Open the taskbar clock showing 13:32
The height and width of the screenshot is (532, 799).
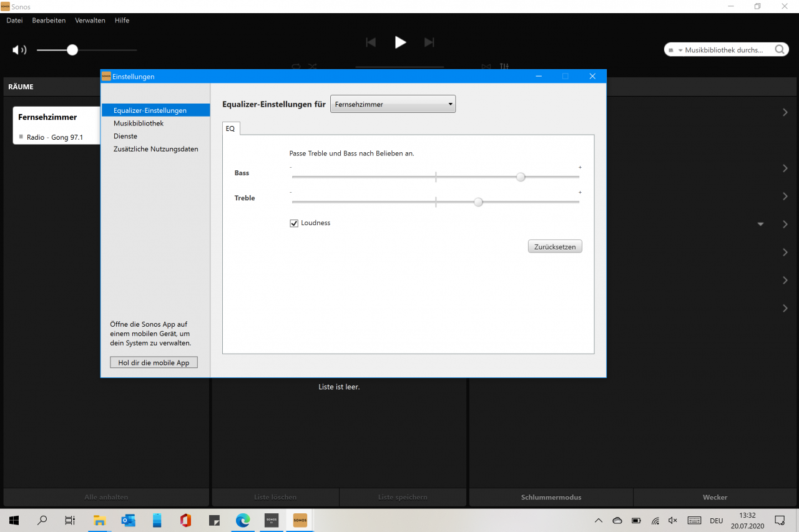pos(747,520)
